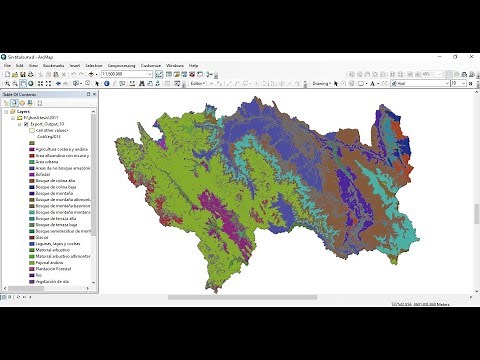Viewport: 480px width, 360px height.
Task: Select the Pan tool
Action: click(23, 83)
